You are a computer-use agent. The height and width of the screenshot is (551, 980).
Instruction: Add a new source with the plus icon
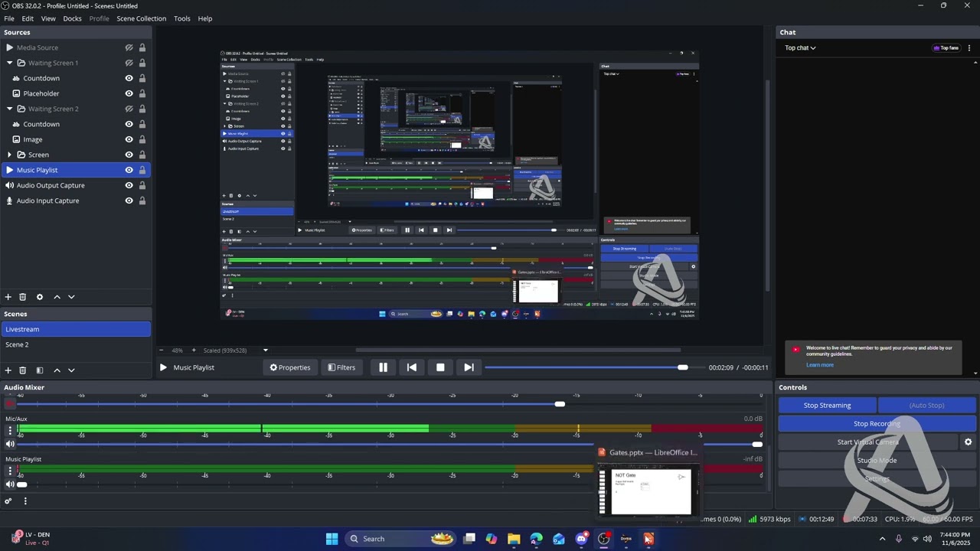tap(8, 297)
